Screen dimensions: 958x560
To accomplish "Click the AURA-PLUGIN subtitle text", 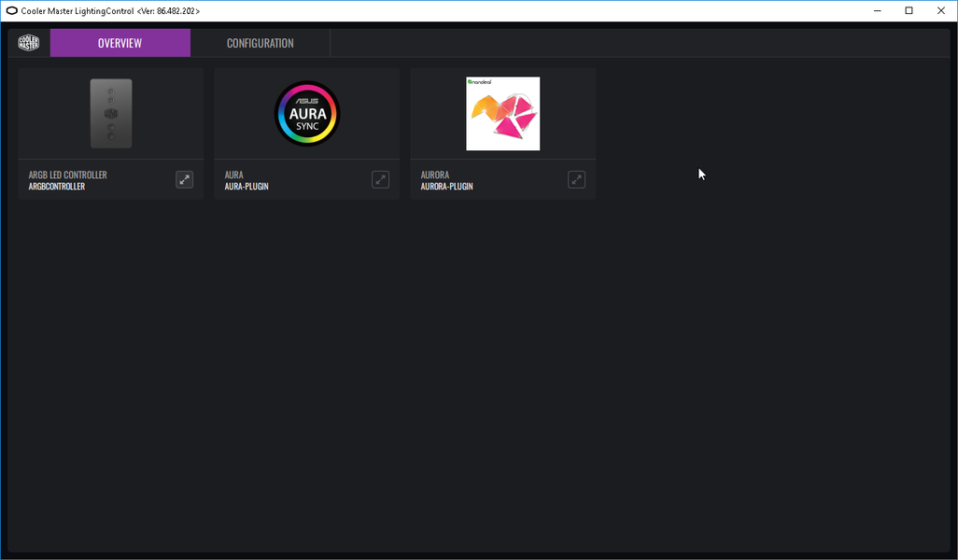I will (247, 187).
